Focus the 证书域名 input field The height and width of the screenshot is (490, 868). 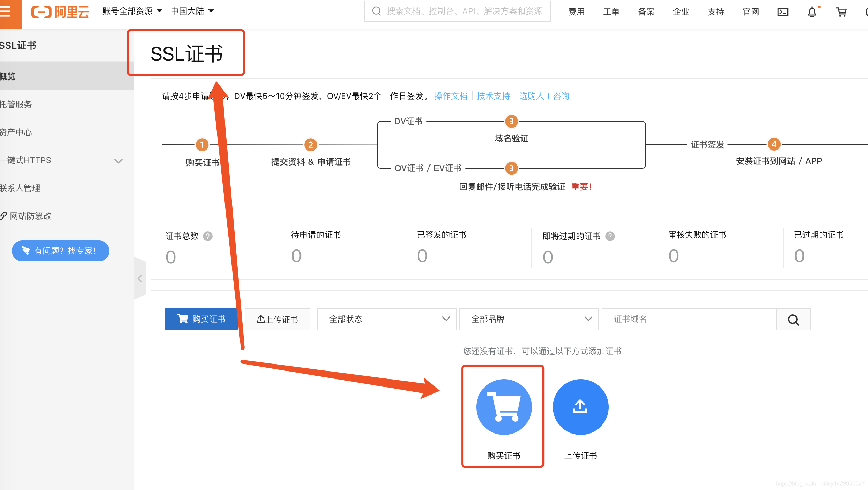click(x=689, y=319)
